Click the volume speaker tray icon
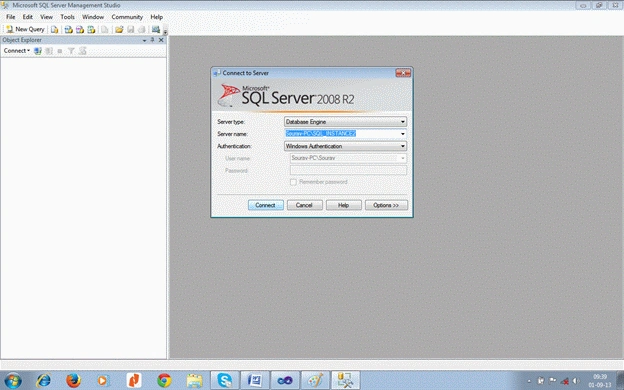 (575, 381)
